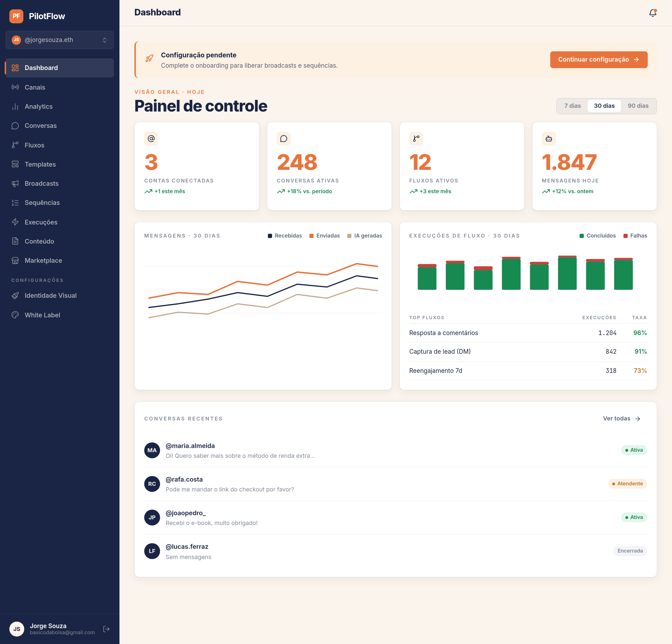Click the Atendente status badge
672x644 pixels.
pyautogui.click(x=627, y=484)
